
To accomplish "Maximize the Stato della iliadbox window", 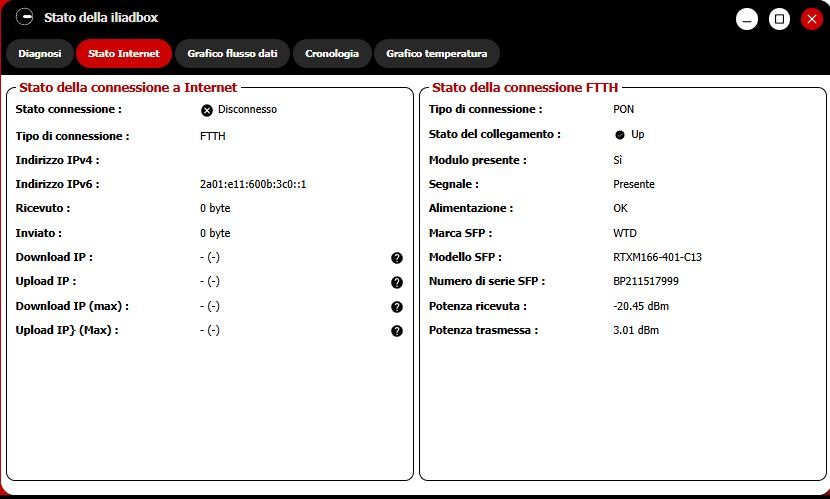I will coord(779,20).
